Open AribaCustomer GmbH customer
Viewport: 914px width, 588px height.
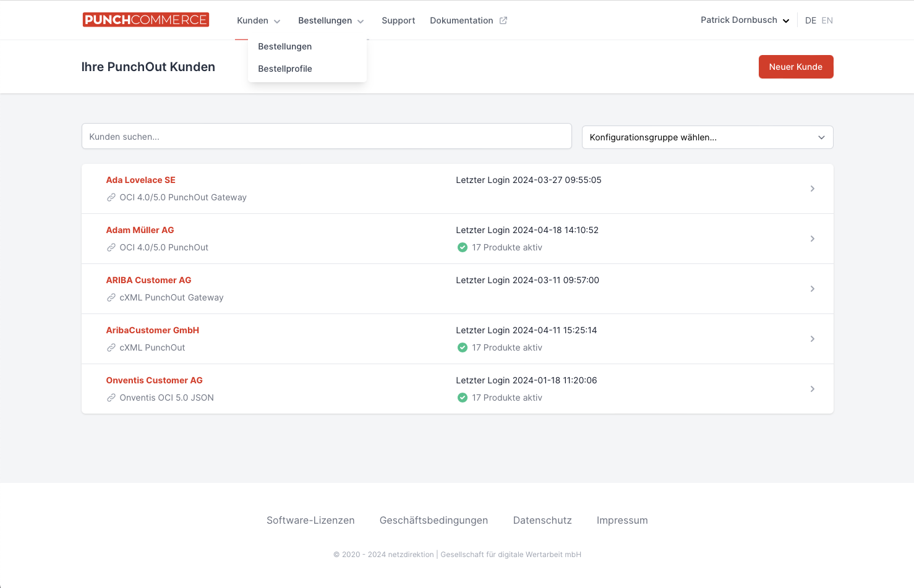click(153, 330)
